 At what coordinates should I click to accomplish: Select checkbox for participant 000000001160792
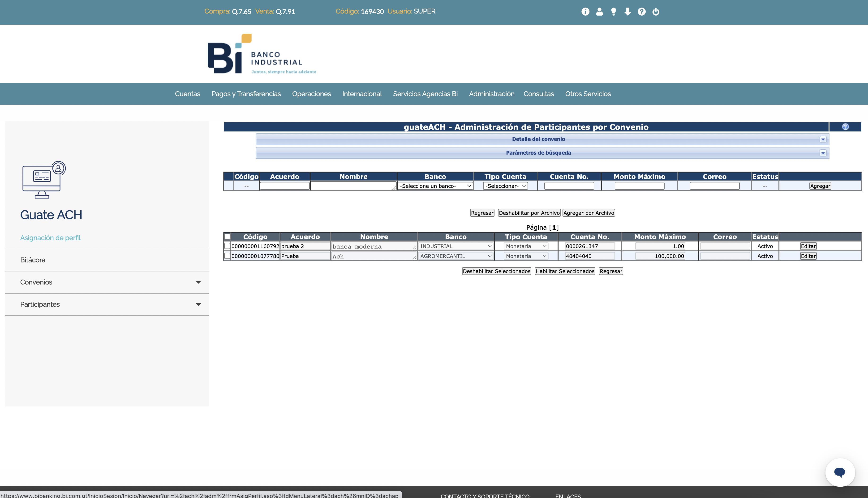click(227, 246)
